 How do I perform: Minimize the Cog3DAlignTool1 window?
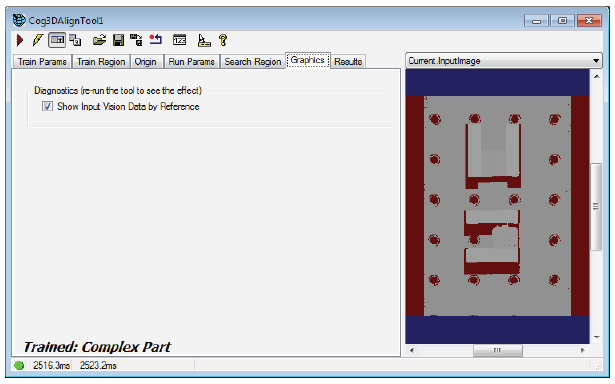click(x=537, y=20)
